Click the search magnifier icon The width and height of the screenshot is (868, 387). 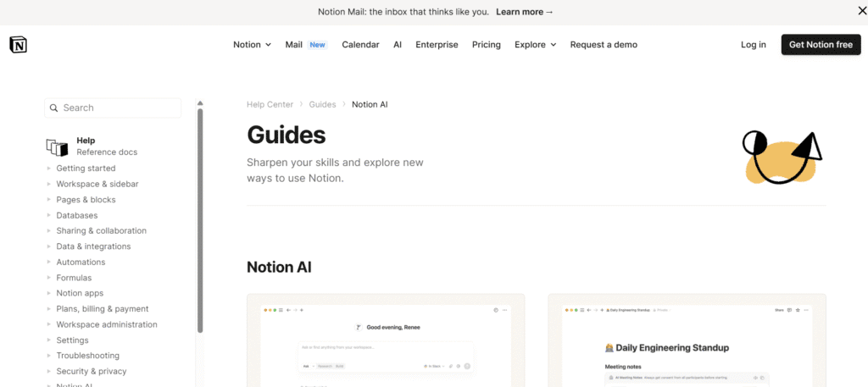pyautogui.click(x=53, y=108)
